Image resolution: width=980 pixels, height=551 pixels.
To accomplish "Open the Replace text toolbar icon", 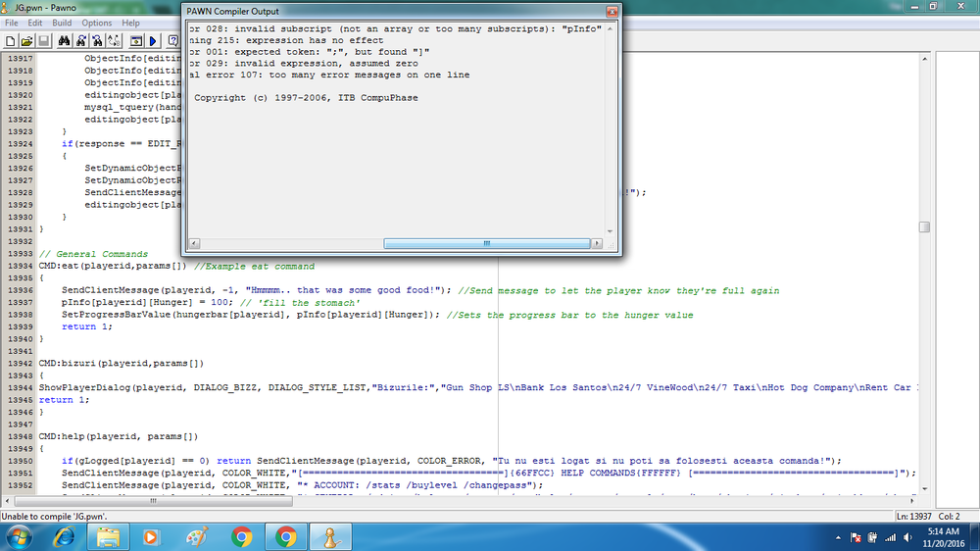I will 115,41.
